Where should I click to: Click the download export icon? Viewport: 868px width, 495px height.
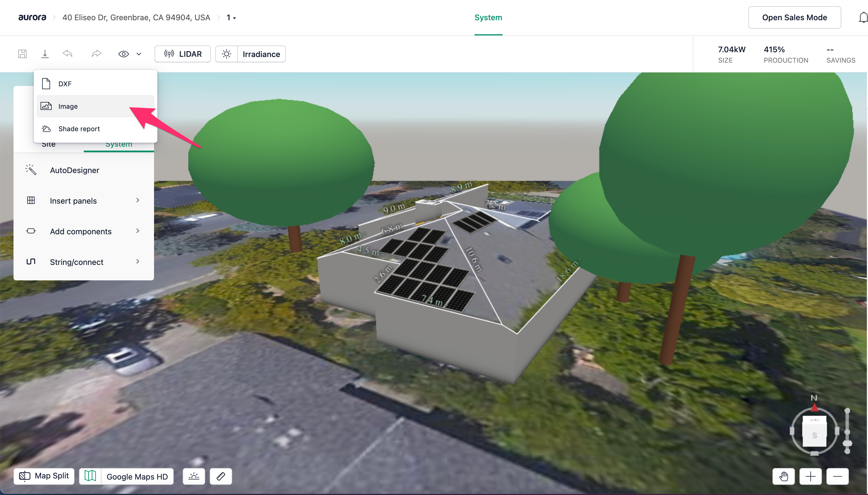(x=45, y=54)
